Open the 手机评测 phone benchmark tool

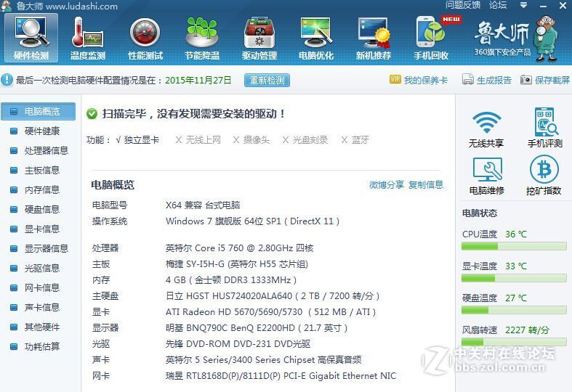click(x=544, y=128)
